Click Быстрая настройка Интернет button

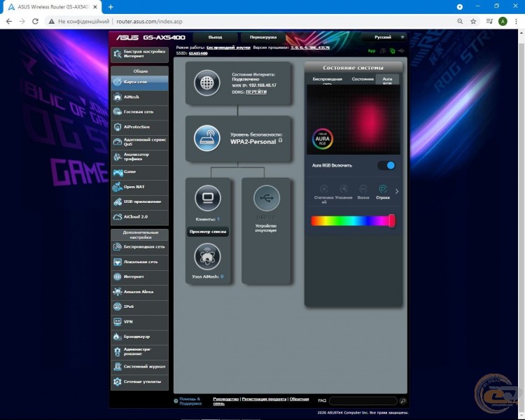tap(139, 55)
